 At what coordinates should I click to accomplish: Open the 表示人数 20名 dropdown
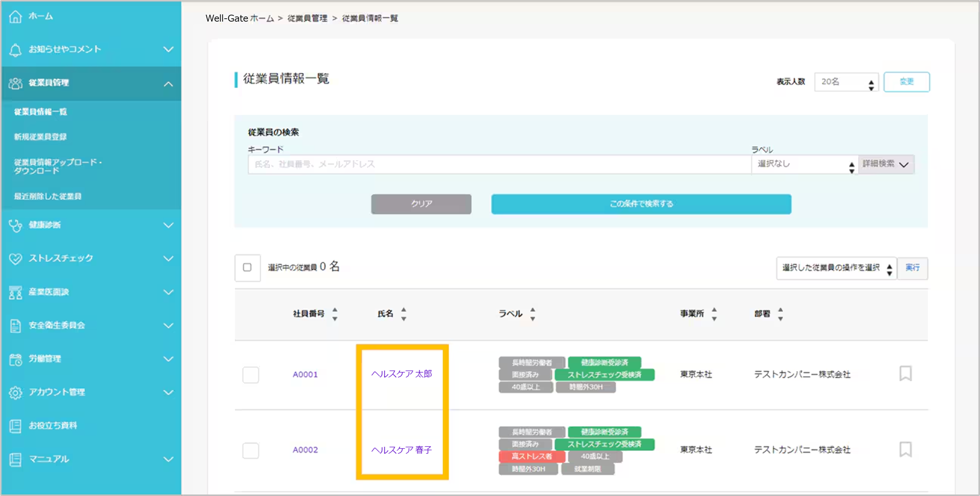846,82
